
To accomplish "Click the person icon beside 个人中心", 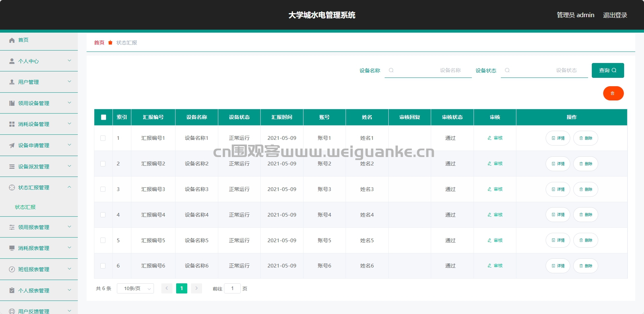I will click(12, 61).
